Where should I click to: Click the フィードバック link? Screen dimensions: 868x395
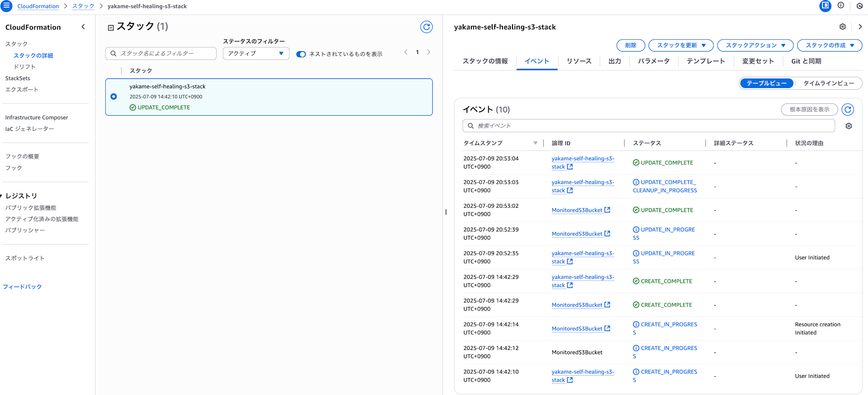pos(22,287)
